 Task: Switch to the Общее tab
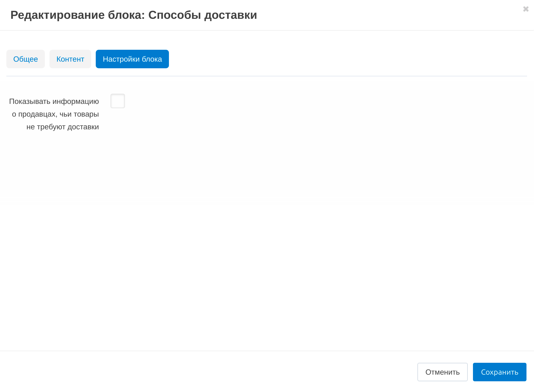click(25, 59)
